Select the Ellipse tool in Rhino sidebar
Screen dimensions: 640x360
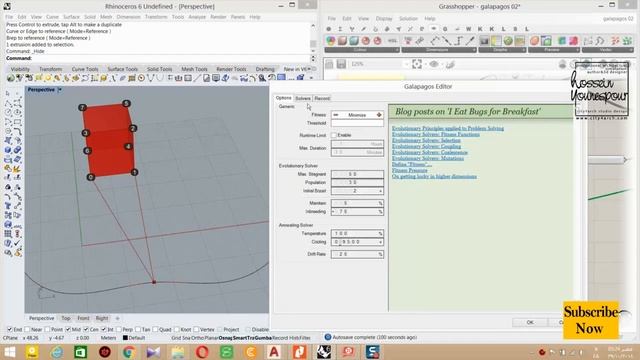[17, 112]
